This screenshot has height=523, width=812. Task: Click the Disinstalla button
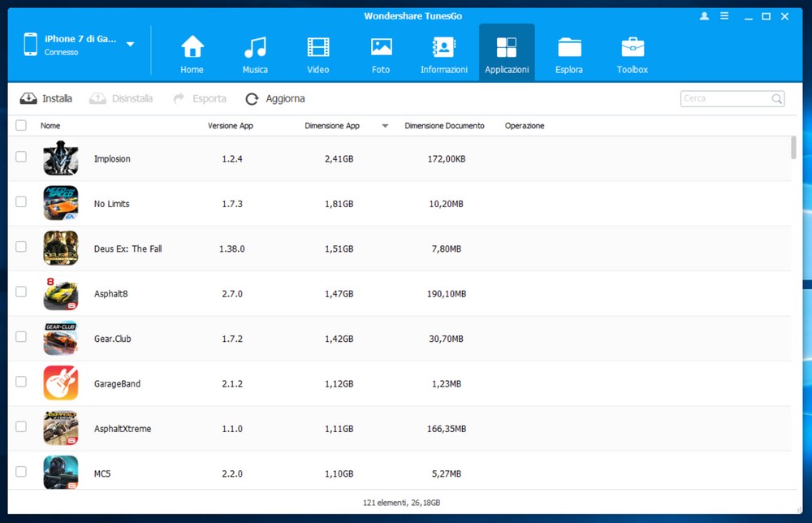pos(121,98)
